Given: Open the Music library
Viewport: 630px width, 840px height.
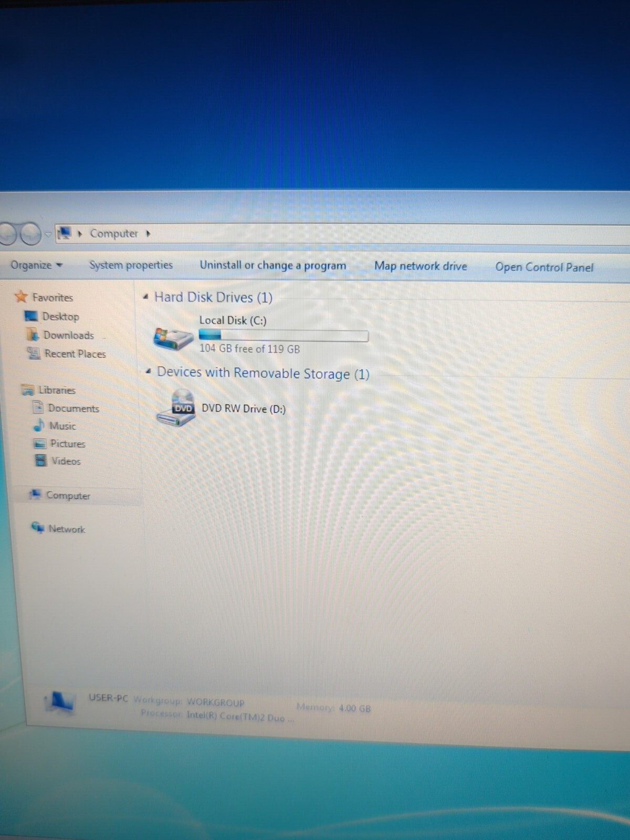Looking at the screenshot, I should coord(62,426).
